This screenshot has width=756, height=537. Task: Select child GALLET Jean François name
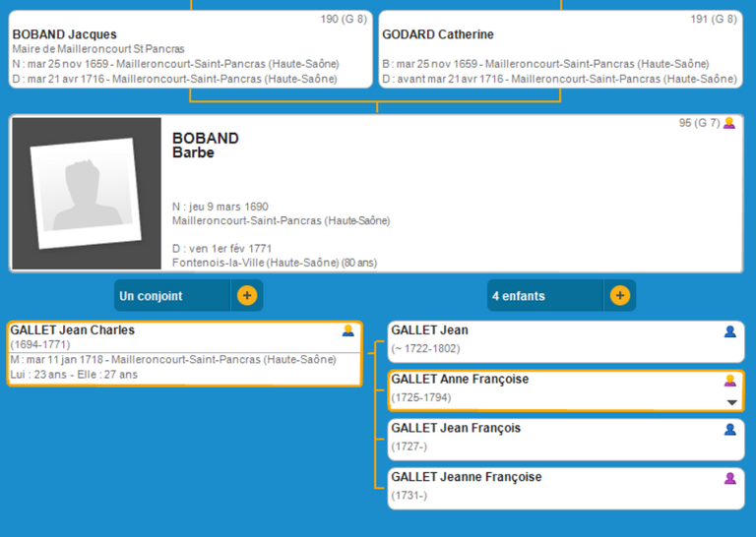456,429
